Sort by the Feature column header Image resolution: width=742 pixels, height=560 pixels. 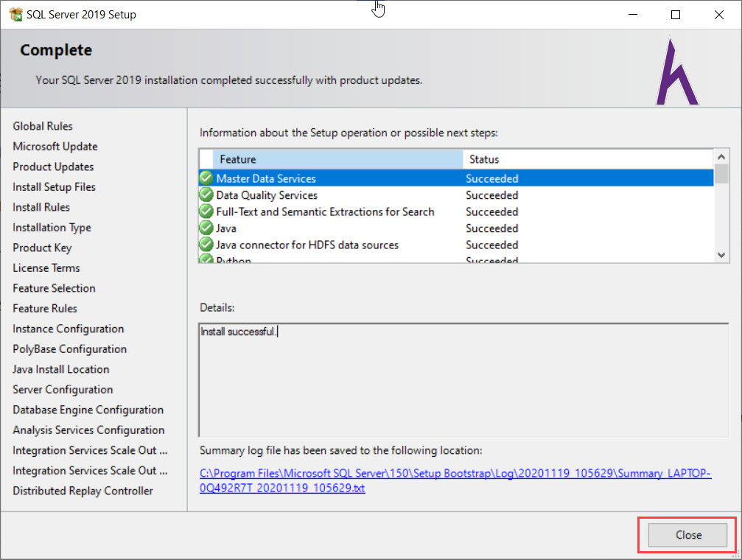338,160
